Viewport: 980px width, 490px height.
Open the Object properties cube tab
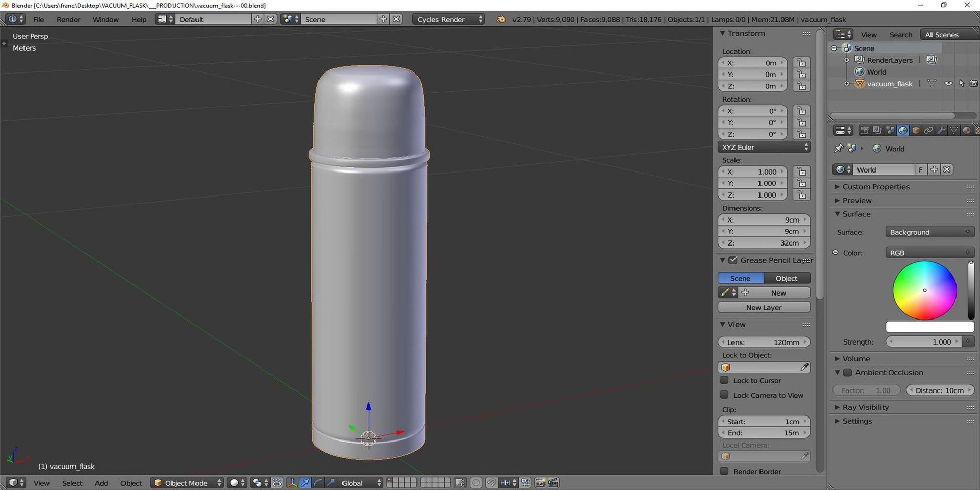coord(916,131)
